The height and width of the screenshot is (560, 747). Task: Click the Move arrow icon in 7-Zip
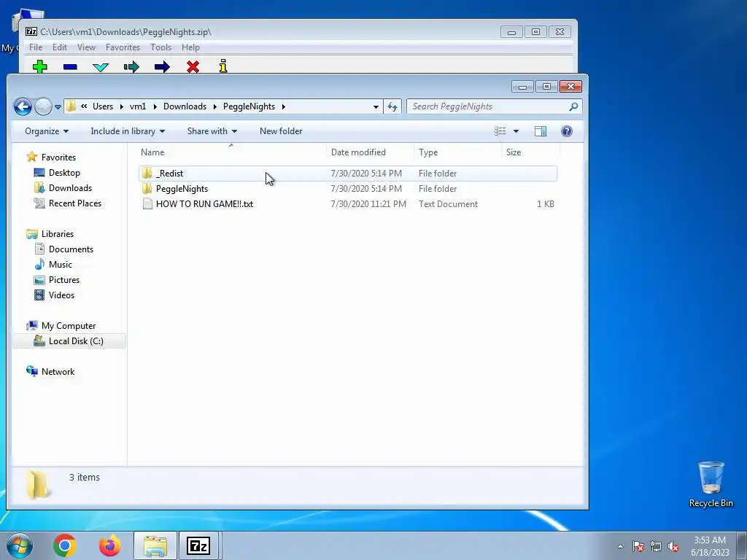pyautogui.click(x=162, y=66)
